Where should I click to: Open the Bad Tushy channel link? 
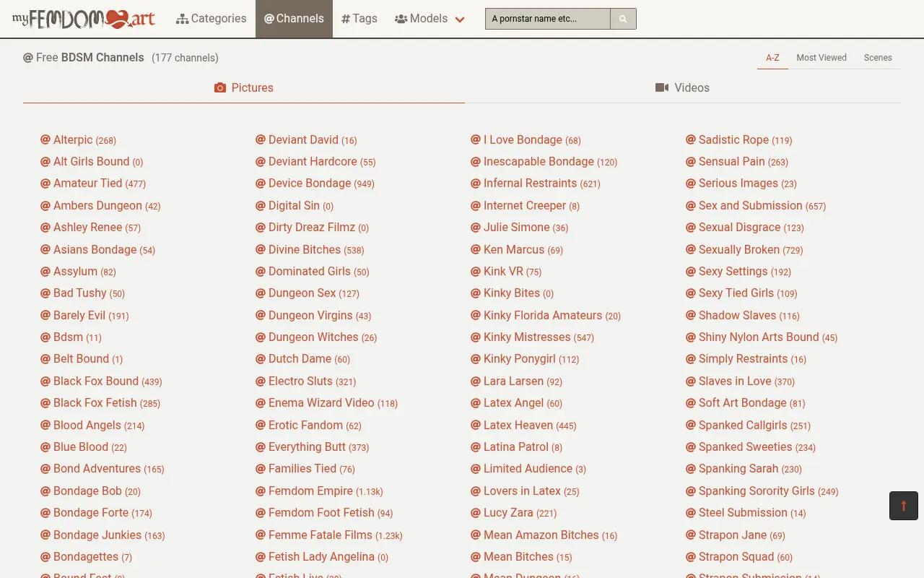point(83,293)
